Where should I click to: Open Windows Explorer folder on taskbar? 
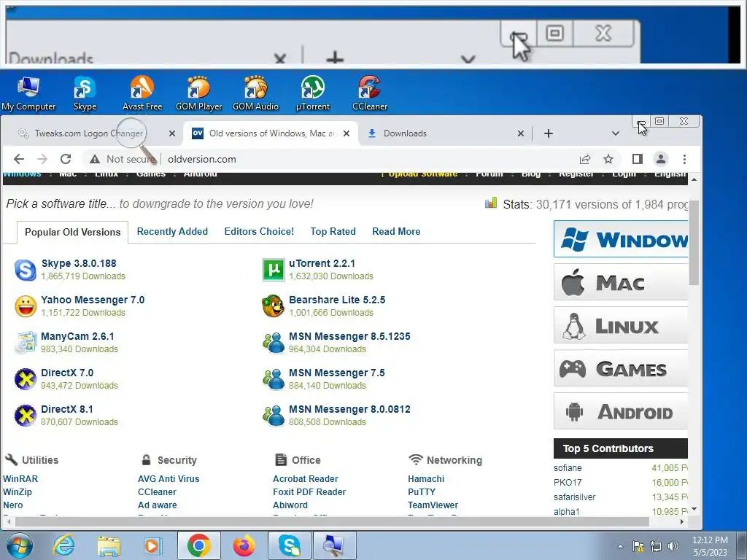(109, 545)
